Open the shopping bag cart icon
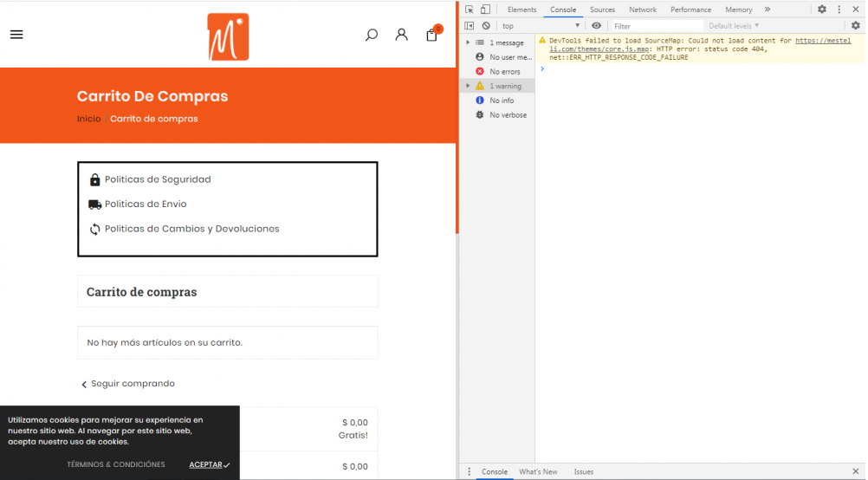868x480 pixels. point(432,35)
